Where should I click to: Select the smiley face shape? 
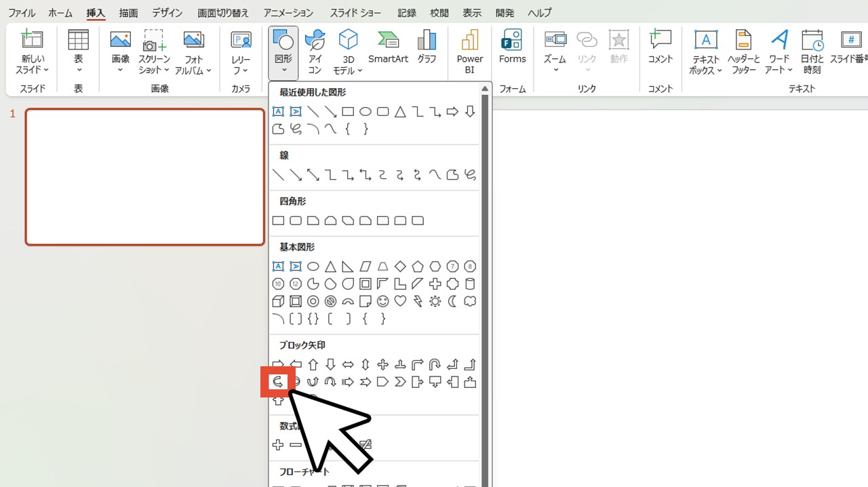383,301
